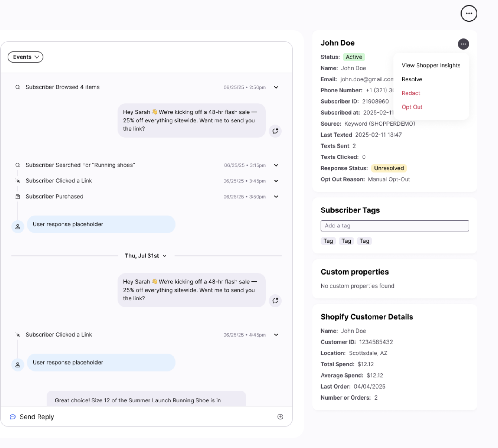This screenshot has height=448, width=498.
Task: Expand the Subscriber Purchased event details
Action: coord(276,197)
